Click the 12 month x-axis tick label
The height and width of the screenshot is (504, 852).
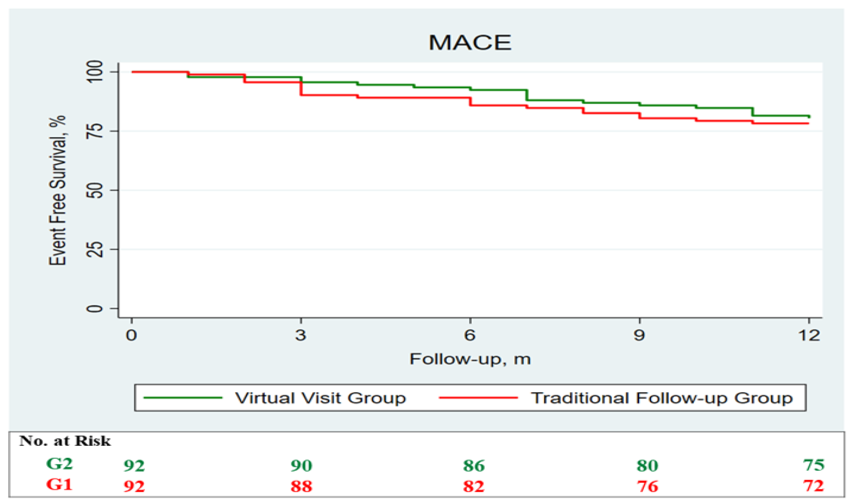[809, 336]
